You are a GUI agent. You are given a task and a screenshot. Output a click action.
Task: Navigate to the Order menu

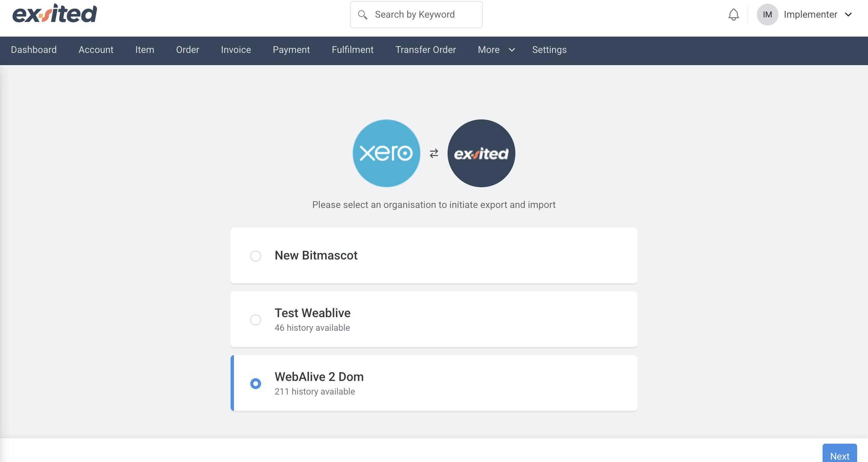click(188, 50)
